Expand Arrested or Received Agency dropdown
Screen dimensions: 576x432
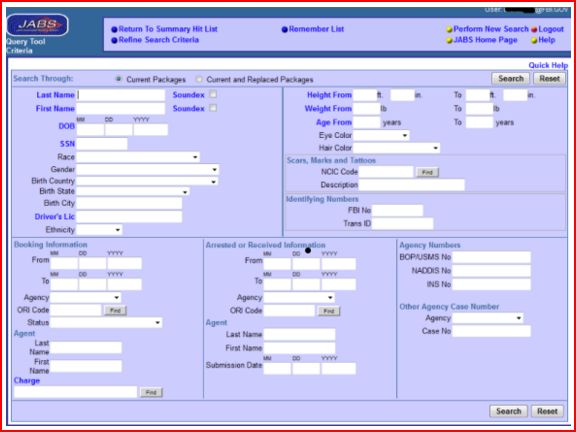click(x=299, y=298)
